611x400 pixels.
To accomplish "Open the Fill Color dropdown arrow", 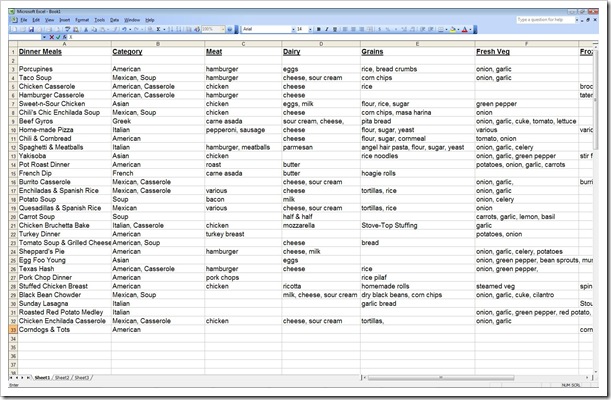I will (458, 29).
